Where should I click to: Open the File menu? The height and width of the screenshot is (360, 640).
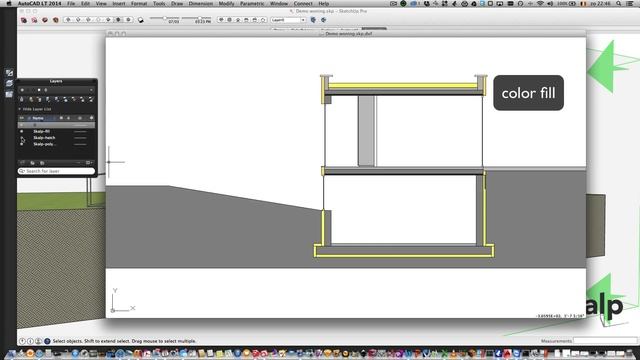pos(71,3)
